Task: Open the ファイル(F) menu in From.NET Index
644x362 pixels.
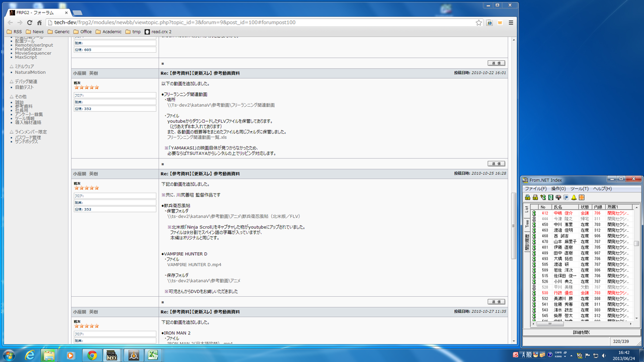Action: pos(536,189)
